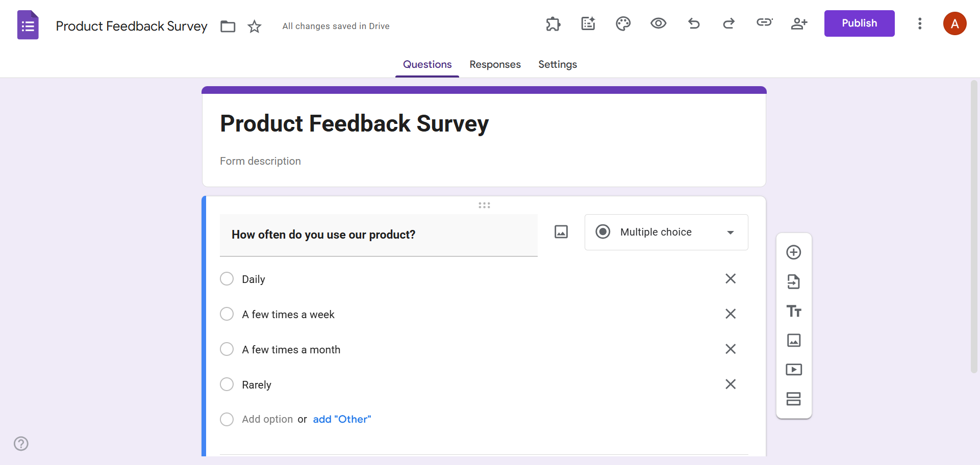Viewport: 980px width, 465px height.
Task: Move form to folder icon
Action: coord(228,26)
